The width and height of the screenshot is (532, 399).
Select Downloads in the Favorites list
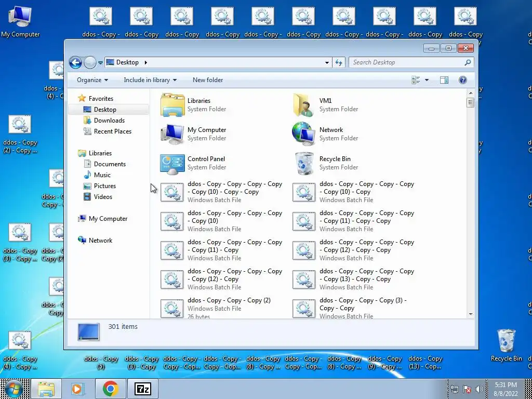coord(109,121)
